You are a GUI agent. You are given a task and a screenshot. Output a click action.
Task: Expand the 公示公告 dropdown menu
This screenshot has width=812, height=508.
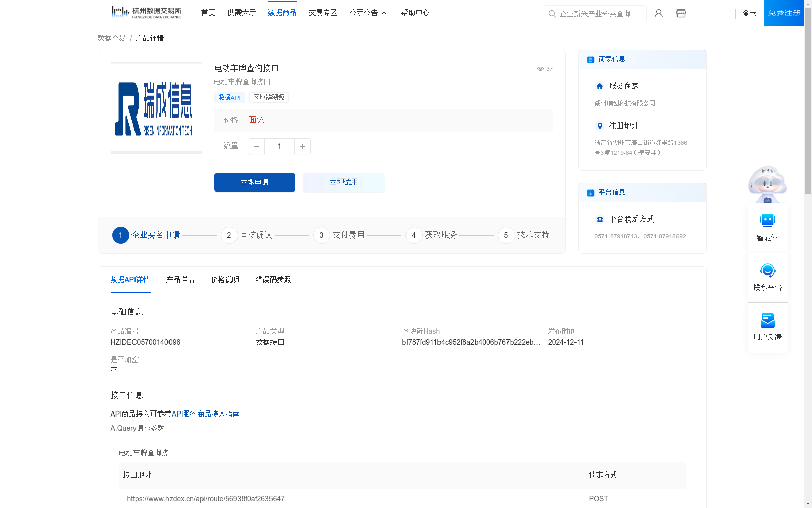(x=368, y=13)
